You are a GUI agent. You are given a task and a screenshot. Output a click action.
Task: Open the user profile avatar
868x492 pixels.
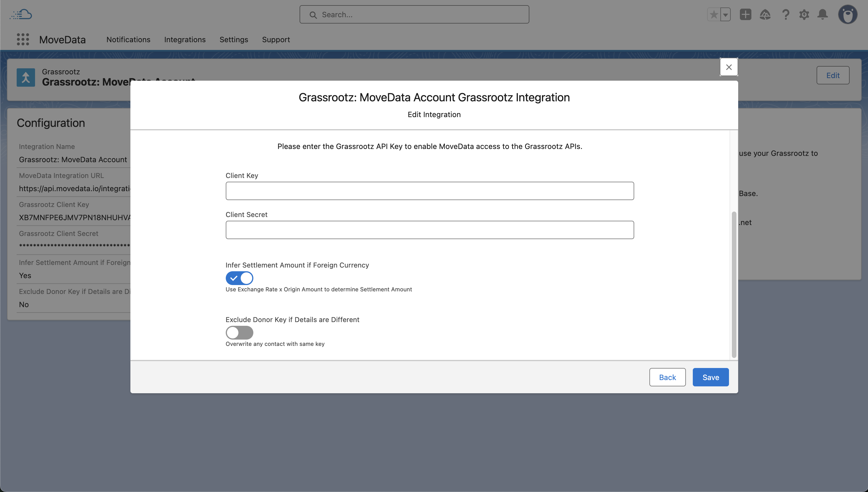click(x=847, y=15)
